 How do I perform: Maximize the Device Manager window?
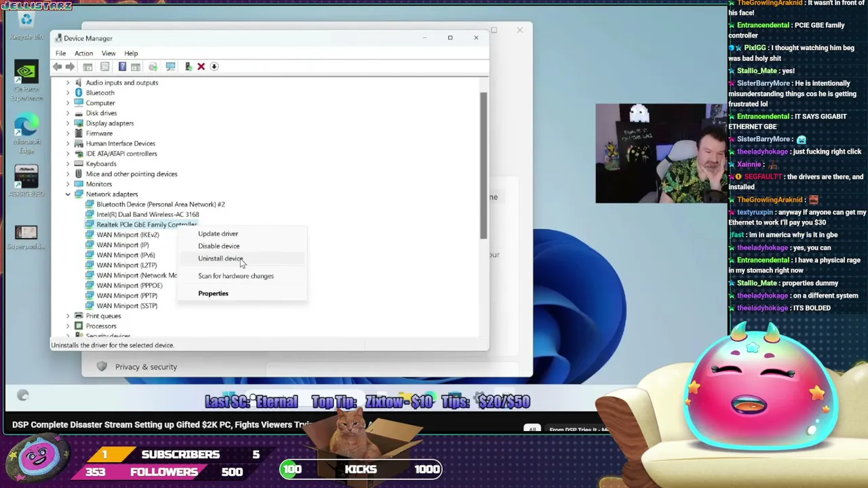pos(450,38)
